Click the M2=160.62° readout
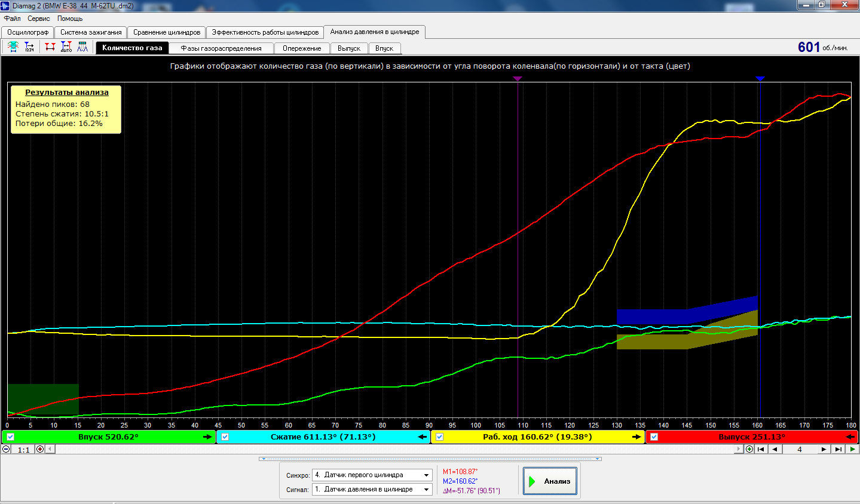The image size is (860, 504). 460,481
